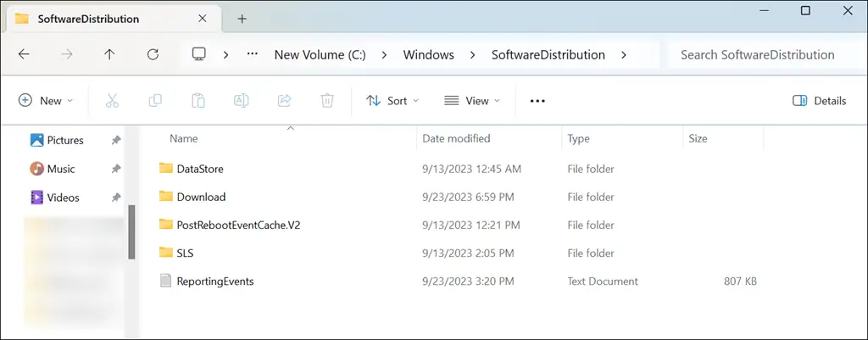
Task: Open the New item dropdown
Action: [x=46, y=101]
